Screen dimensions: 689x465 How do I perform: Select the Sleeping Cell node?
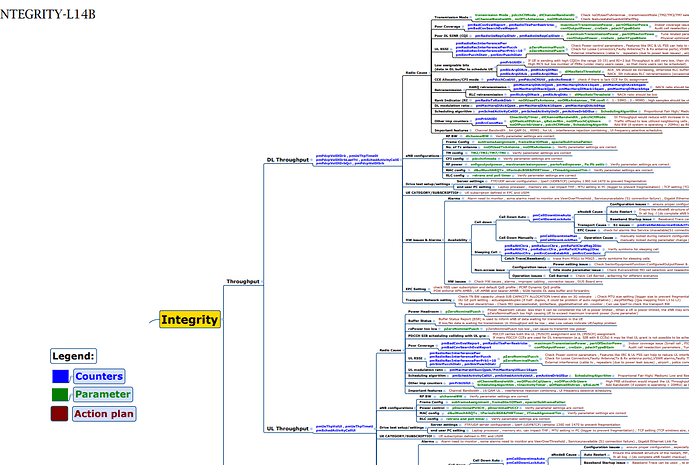486,252
